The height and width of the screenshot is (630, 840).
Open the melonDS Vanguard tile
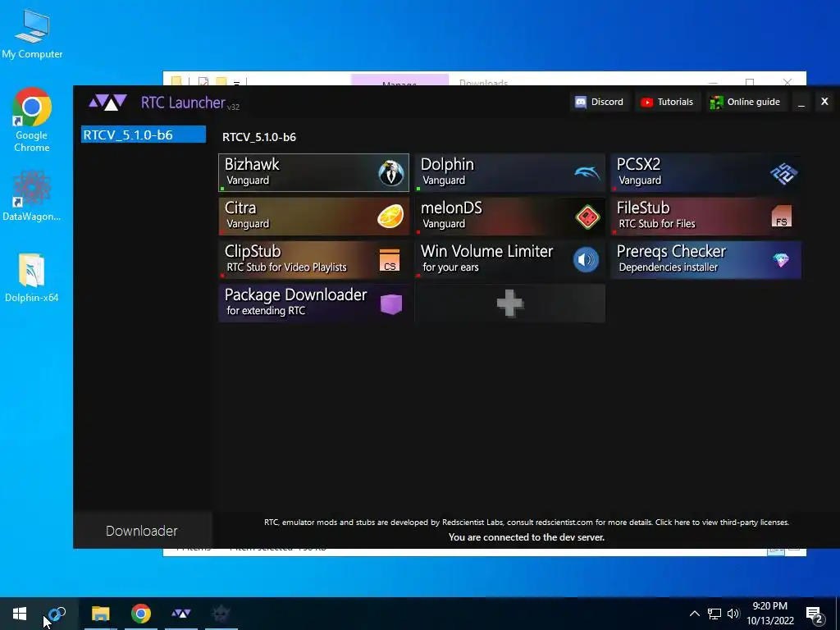click(509, 216)
